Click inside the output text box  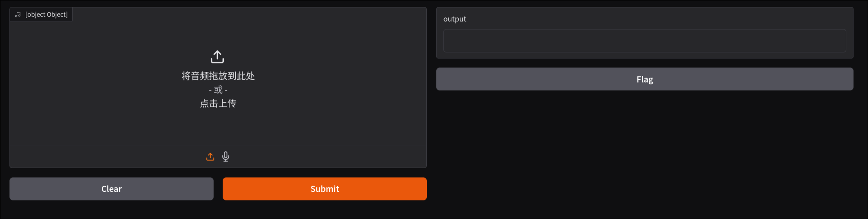(644, 41)
